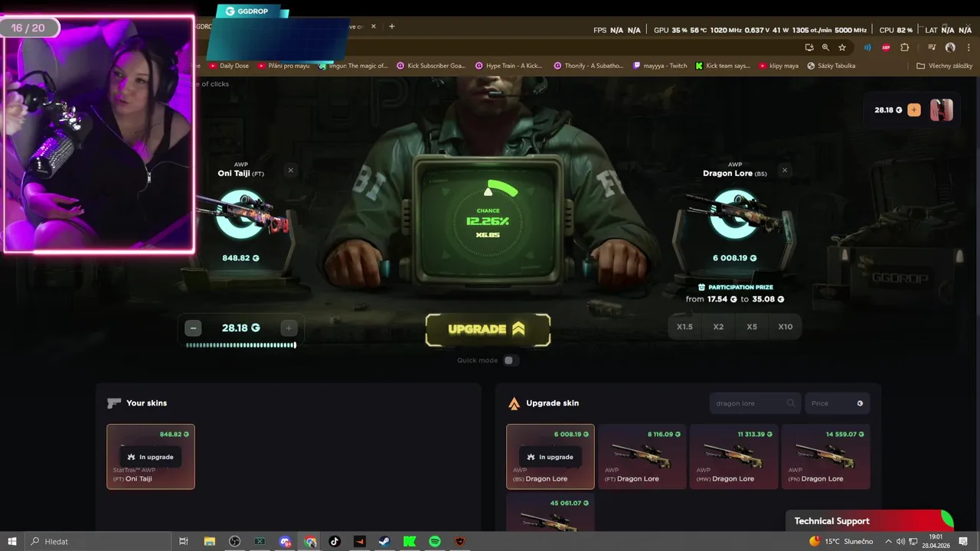Open Chrome from the taskbar
This screenshot has width=980, height=551.
tap(310, 541)
